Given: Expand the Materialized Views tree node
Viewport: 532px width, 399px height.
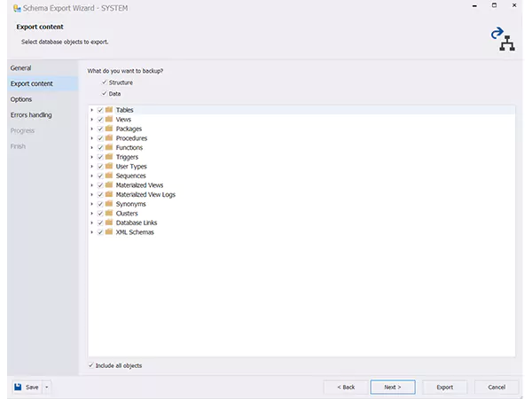Looking at the screenshot, I should tap(91, 185).
